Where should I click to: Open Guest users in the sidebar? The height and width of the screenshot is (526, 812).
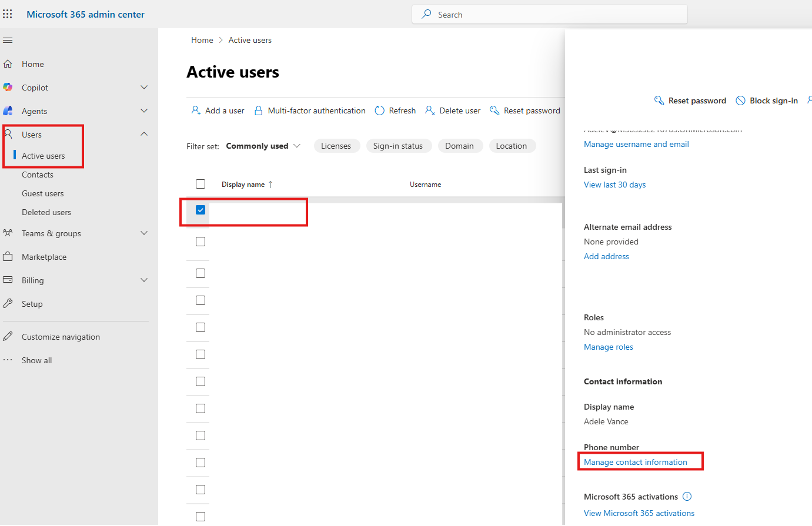pyautogui.click(x=43, y=193)
